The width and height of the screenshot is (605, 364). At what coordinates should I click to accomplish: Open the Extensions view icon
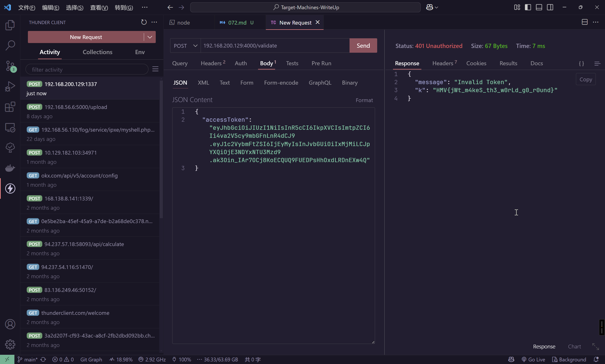coord(10,107)
